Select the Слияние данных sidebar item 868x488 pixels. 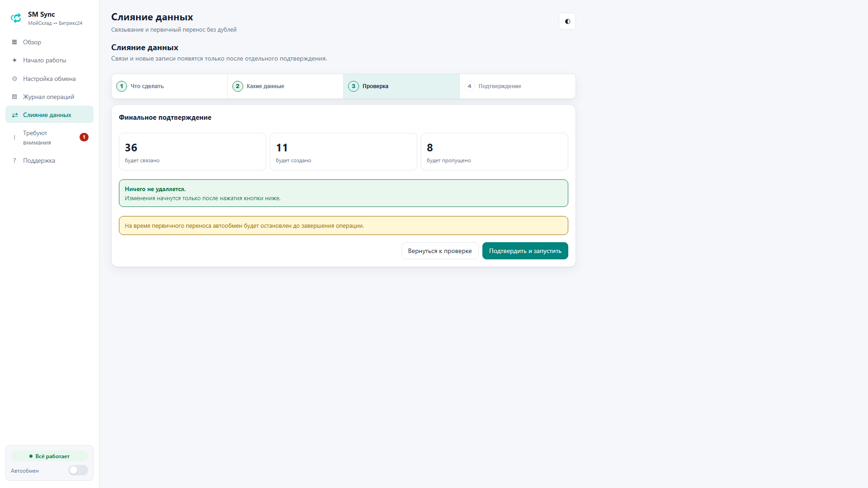pos(49,115)
